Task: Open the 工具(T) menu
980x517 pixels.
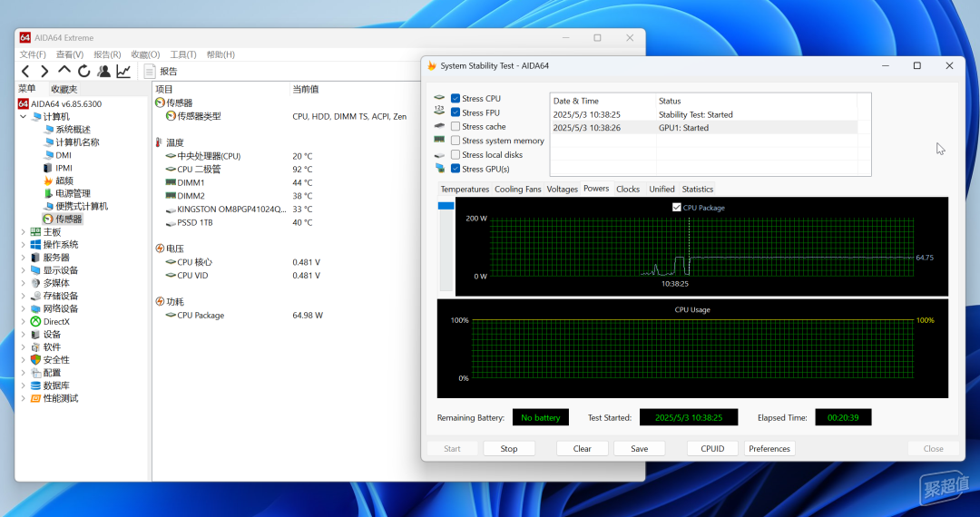Action: (x=183, y=54)
